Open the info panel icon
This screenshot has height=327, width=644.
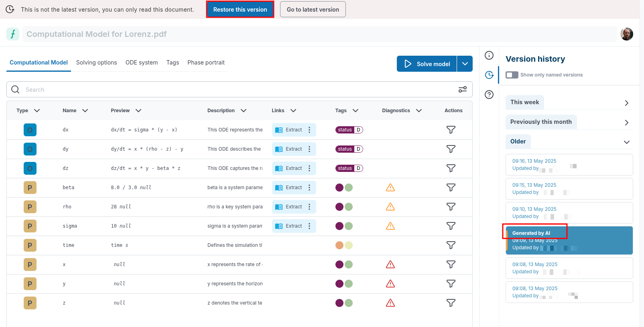click(x=489, y=55)
